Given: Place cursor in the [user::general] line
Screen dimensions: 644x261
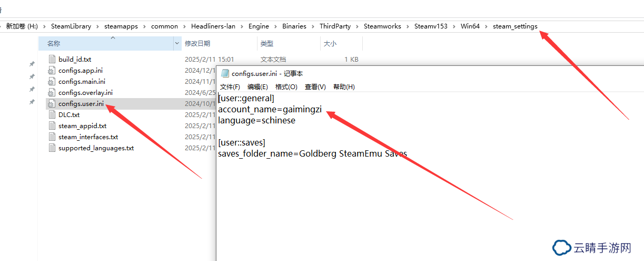Looking at the screenshot, I should point(246,98).
